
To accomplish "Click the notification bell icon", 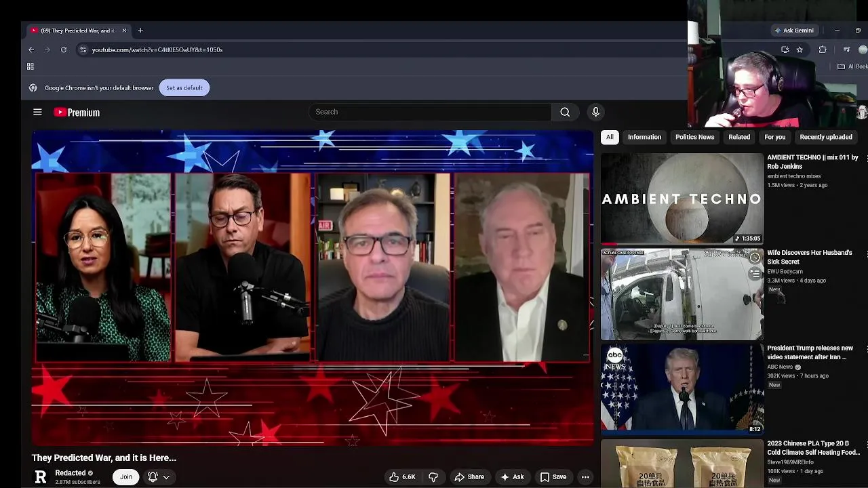I will tap(153, 477).
